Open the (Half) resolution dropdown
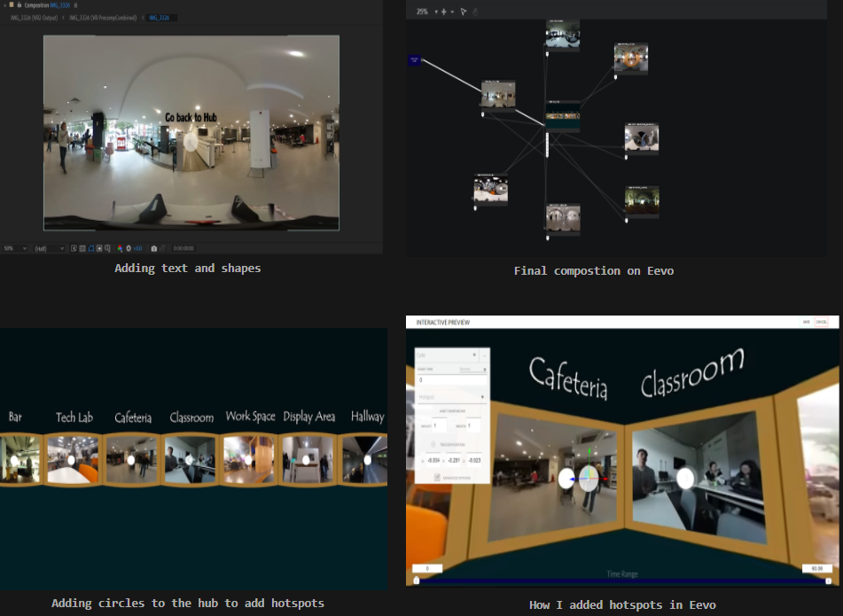The width and height of the screenshot is (843, 616). [49, 248]
